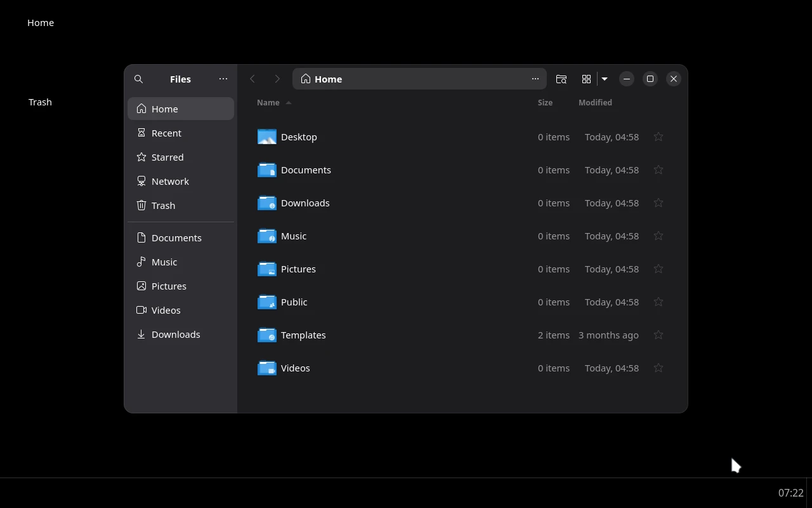Select the Documents folder name in list

[x=306, y=170]
